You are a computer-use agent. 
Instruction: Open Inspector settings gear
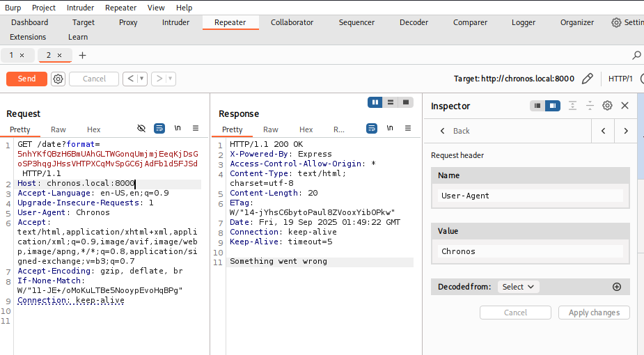point(607,106)
